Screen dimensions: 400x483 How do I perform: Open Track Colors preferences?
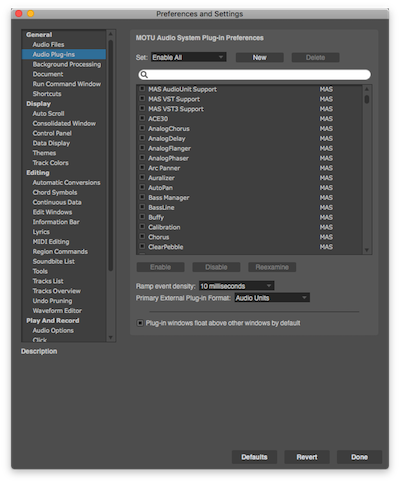pos(51,163)
